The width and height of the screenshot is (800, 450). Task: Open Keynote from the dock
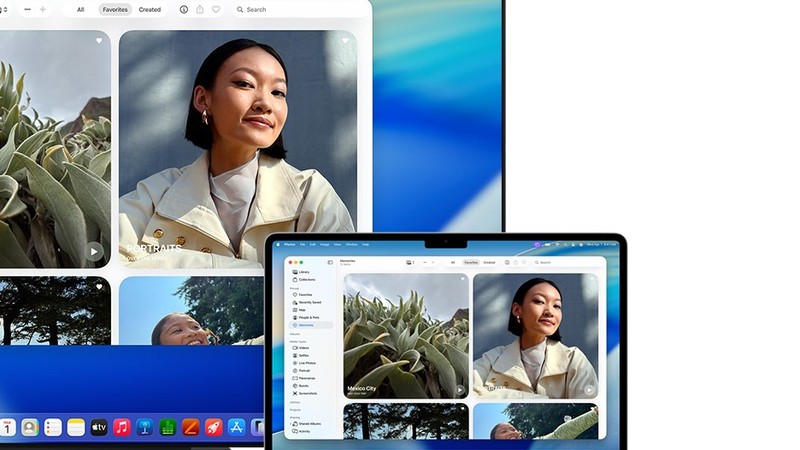pyautogui.click(x=144, y=428)
